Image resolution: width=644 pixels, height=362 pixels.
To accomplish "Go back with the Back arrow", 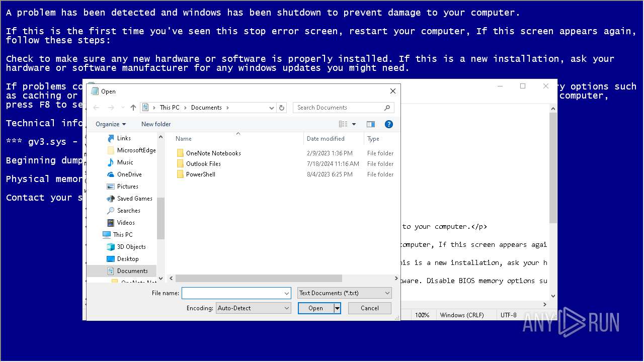I will click(97, 108).
